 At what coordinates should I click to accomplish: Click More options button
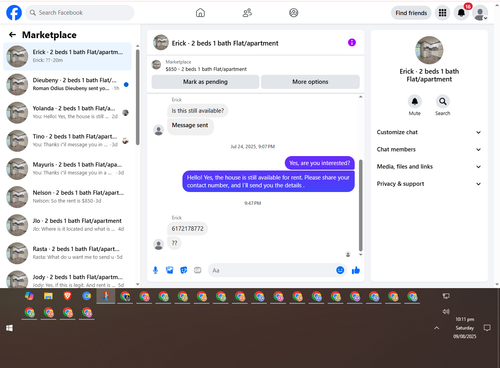tap(310, 82)
